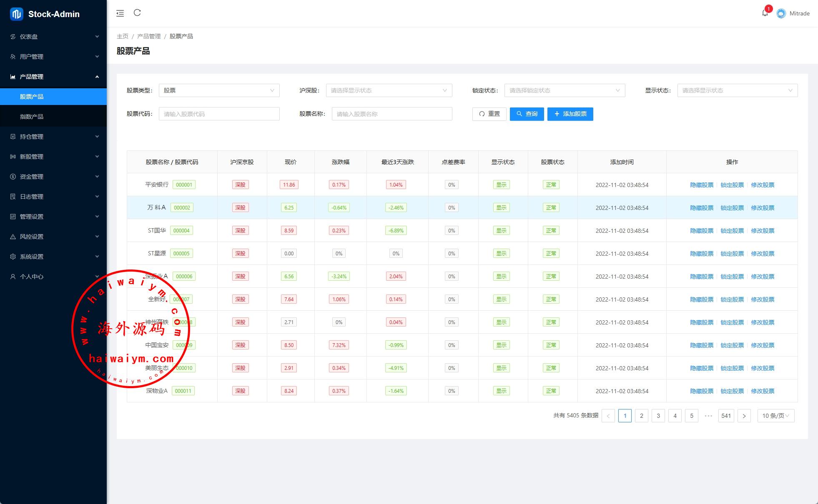Click the 查询 search button
The width and height of the screenshot is (818, 504).
click(x=527, y=114)
